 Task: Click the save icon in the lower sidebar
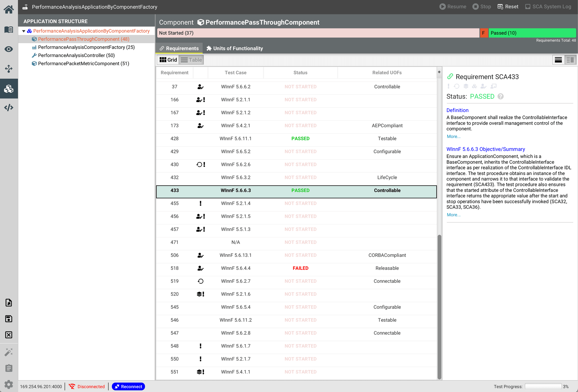[x=9, y=319]
